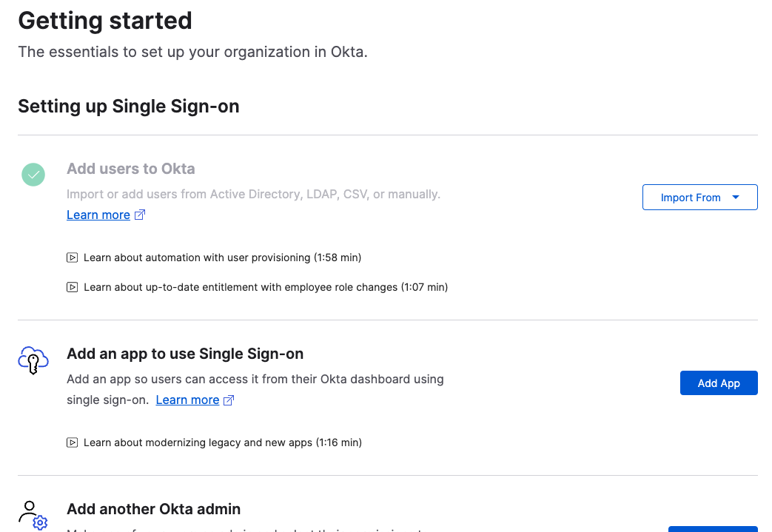Click play icon for entitlement role changes video
Image resolution: width=772 pixels, height=532 pixels.
tap(72, 287)
